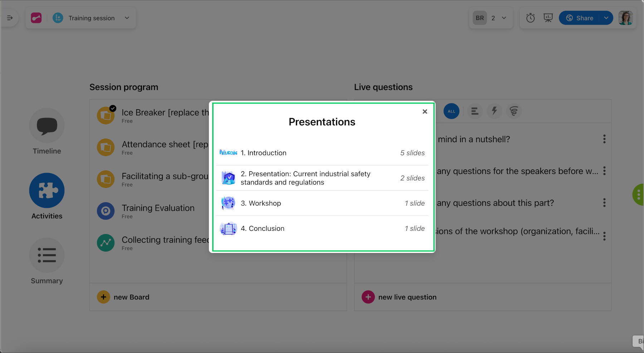Open the 3. Workshop presentation
The height and width of the screenshot is (353, 644).
click(x=322, y=203)
